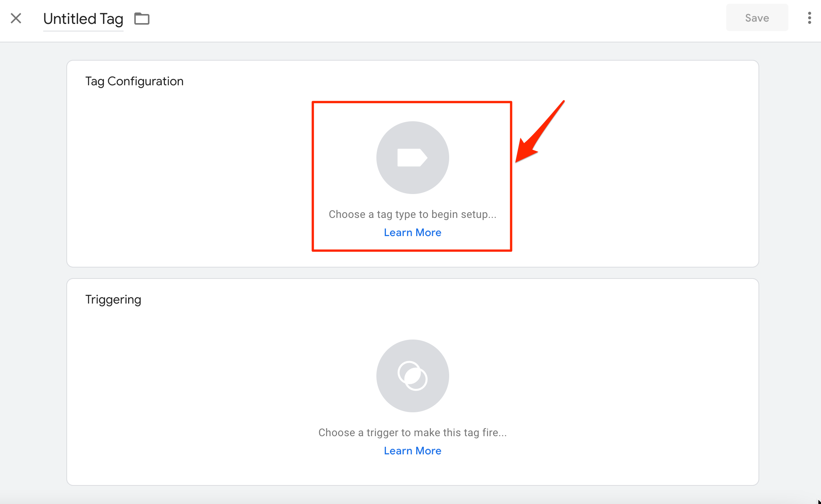This screenshot has height=504, width=821.
Task: Choose a trigger to make this tag fire
Action: (413, 432)
